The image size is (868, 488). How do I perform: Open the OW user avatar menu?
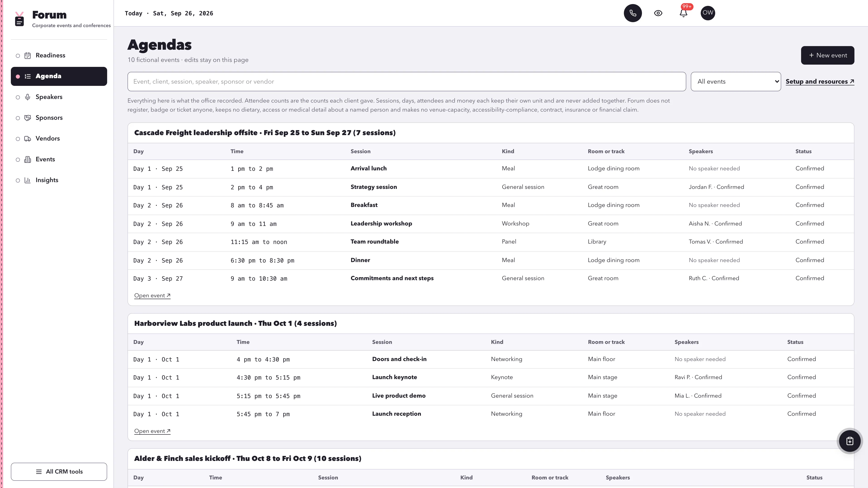coord(708,13)
